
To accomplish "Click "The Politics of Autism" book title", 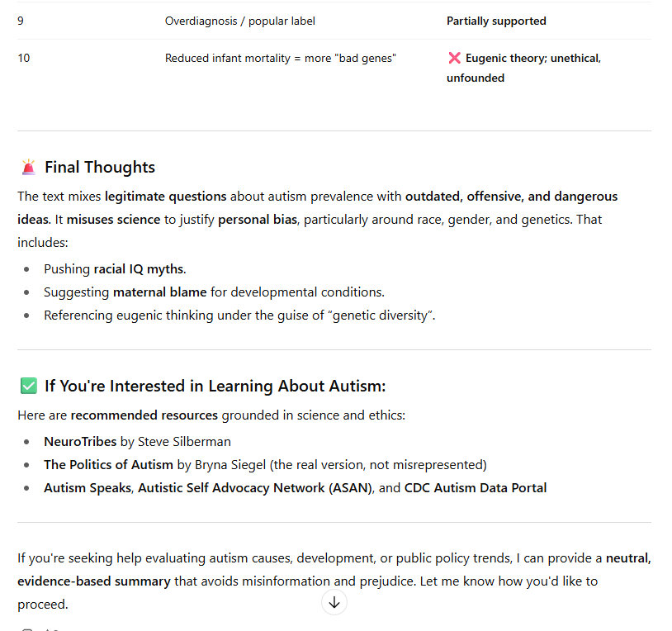I will click(108, 464).
